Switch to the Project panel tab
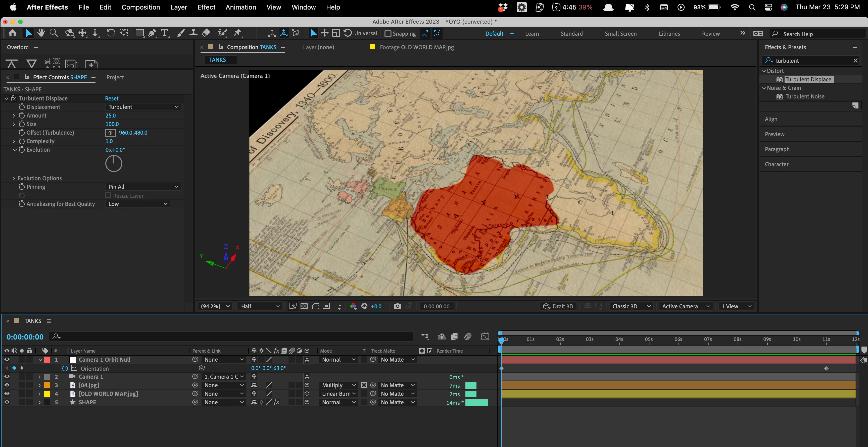 (115, 77)
